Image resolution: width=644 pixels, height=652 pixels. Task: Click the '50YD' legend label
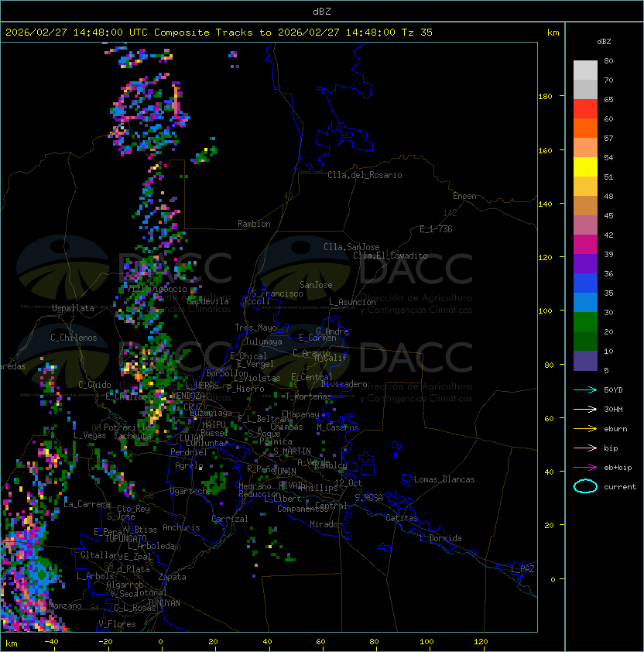(613, 390)
